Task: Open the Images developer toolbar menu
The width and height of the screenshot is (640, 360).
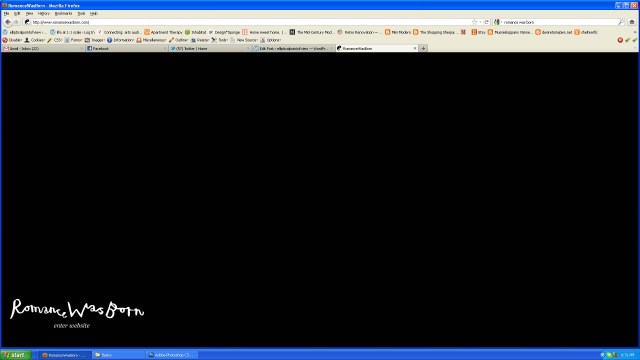Action: point(95,40)
